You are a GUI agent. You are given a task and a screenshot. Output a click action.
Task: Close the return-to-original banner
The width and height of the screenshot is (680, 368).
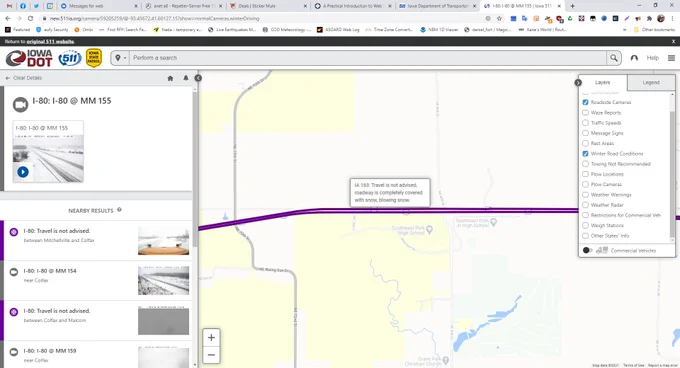[x=673, y=42]
